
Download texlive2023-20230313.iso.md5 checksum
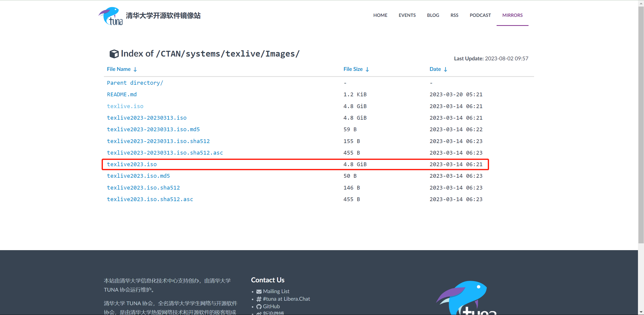pyautogui.click(x=153, y=129)
